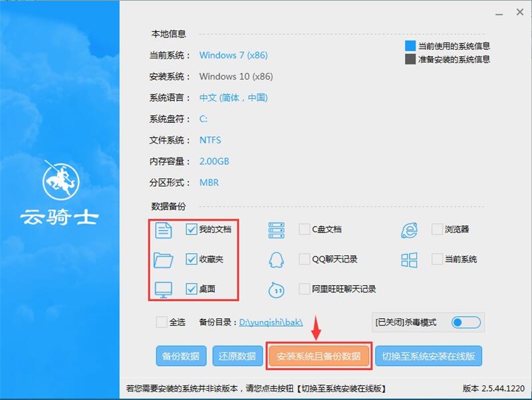Click the orange 安装系统且备份数据 button
The height and width of the screenshot is (400, 532).
pyautogui.click(x=319, y=356)
